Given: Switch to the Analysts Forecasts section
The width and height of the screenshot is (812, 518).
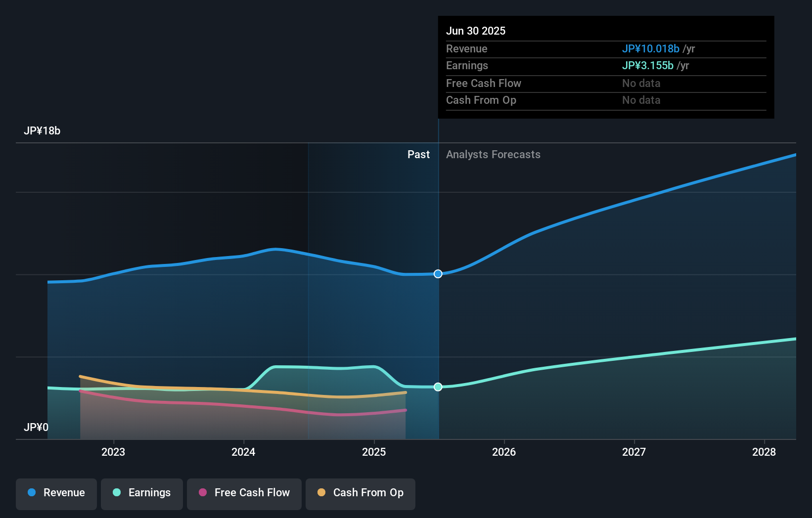Looking at the screenshot, I should click(493, 154).
